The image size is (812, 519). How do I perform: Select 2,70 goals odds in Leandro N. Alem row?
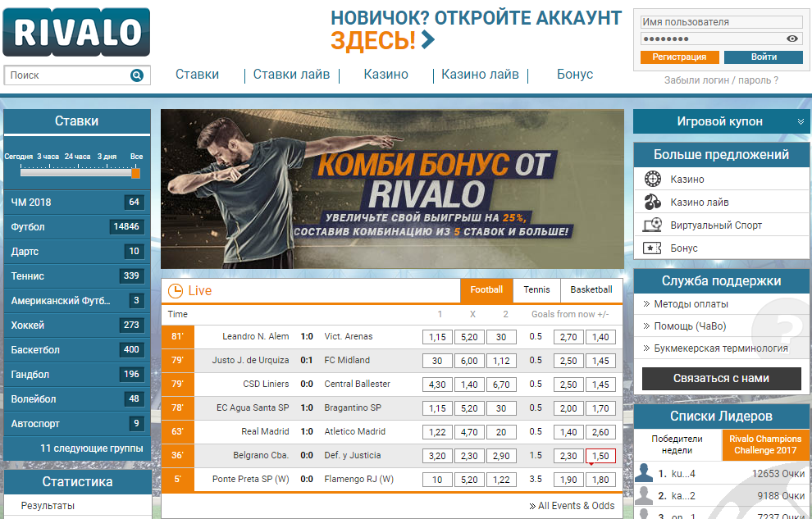[568, 337]
